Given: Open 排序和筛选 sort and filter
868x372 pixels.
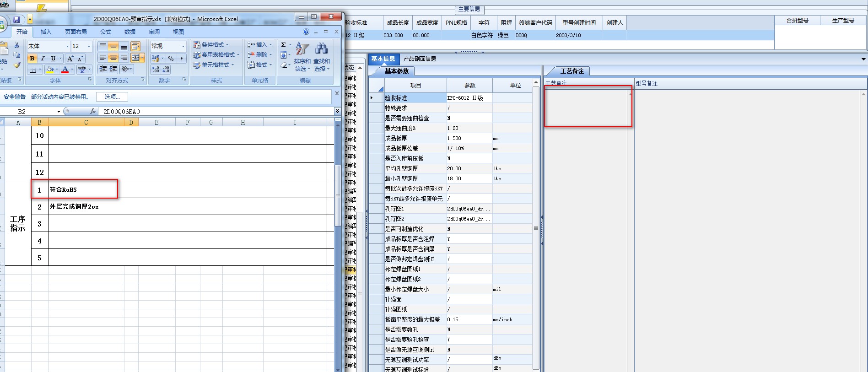Looking at the screenshot, I should (302, 57).
